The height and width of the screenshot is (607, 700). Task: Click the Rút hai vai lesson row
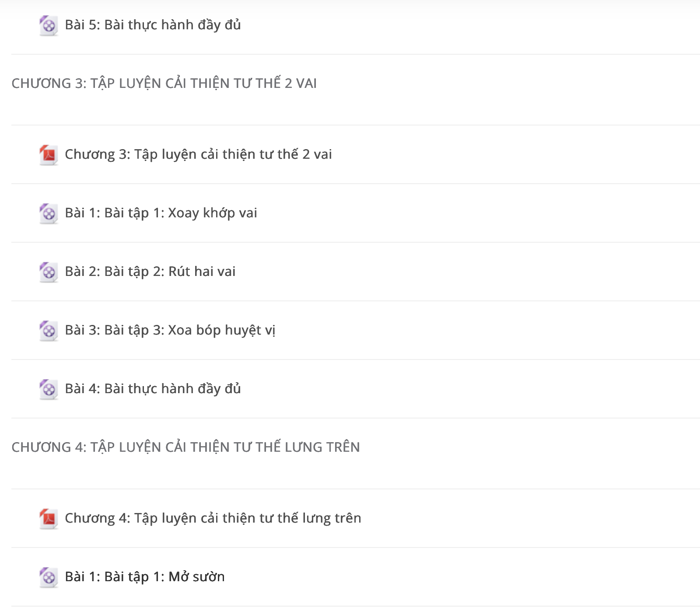click(x=356, y=272)
